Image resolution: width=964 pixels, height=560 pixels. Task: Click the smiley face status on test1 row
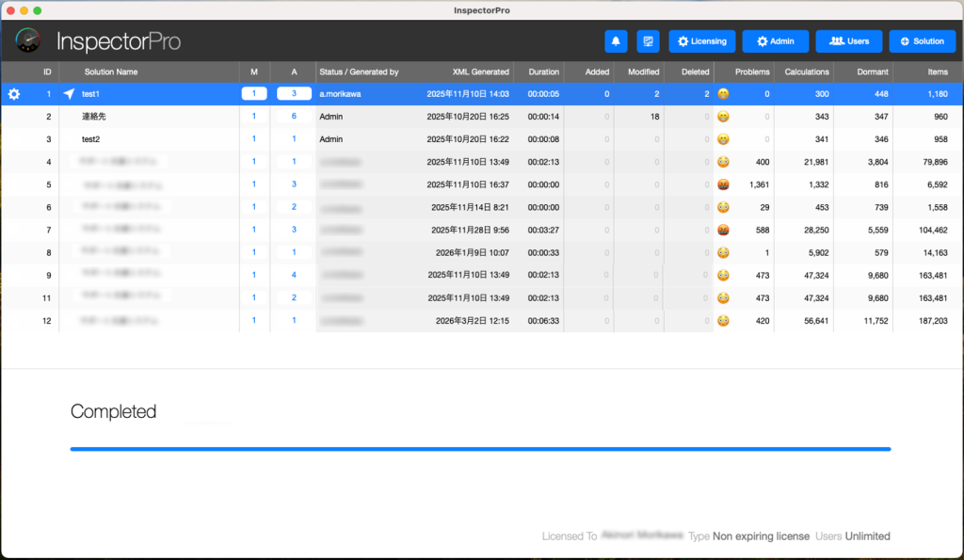point(723,94)
